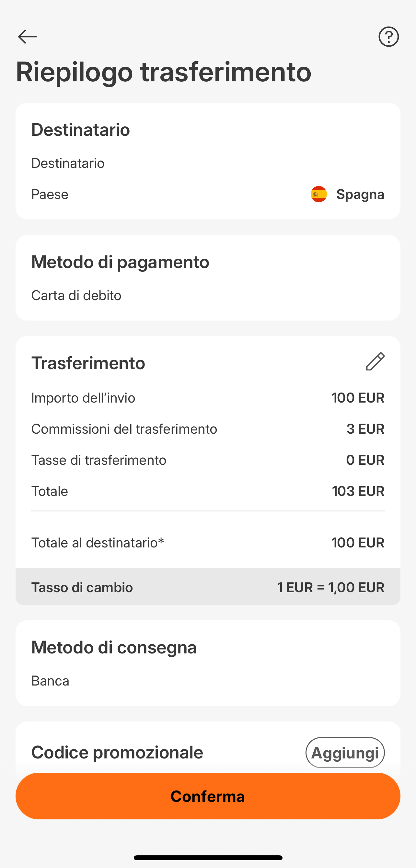This screenshot has width=416, height=868.
Task: Click the Conferma button
Action: point(208,796)
